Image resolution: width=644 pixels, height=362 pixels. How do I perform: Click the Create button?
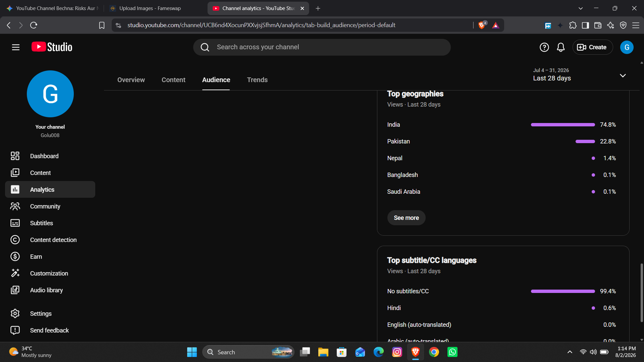(x=592, y=47)
